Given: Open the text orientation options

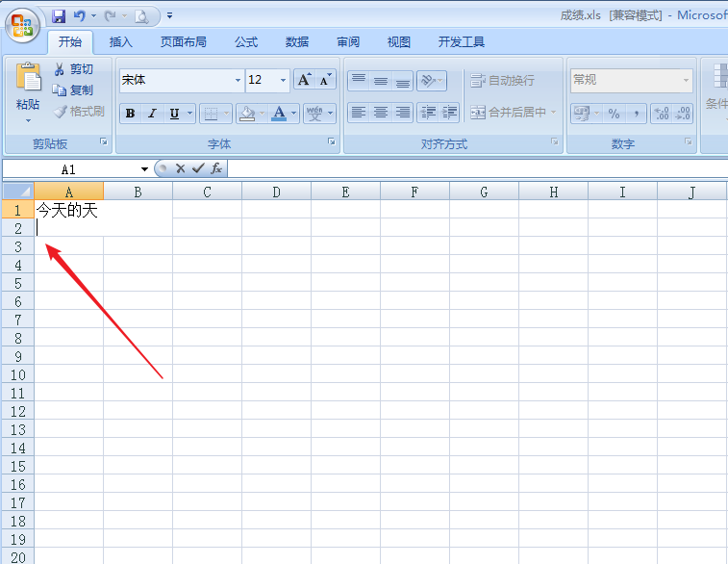Looking at the screenshot, I should tap(432, 81).
